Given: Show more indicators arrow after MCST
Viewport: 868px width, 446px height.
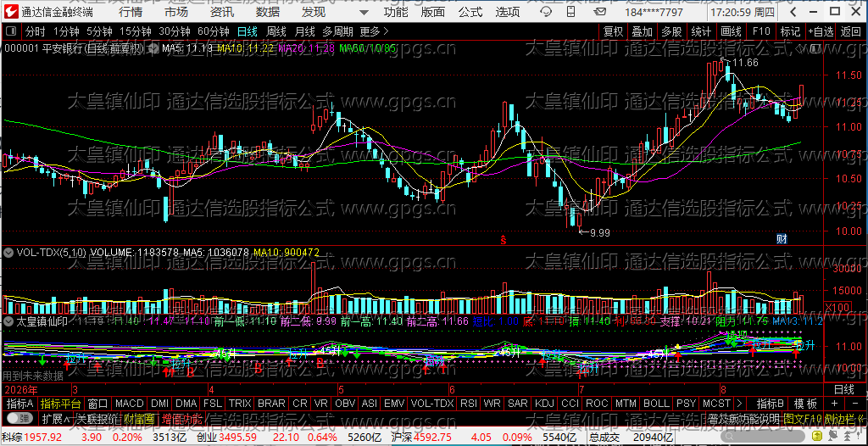Looking at the screenshot, I should pyautogui.click(x=739, y=404).
